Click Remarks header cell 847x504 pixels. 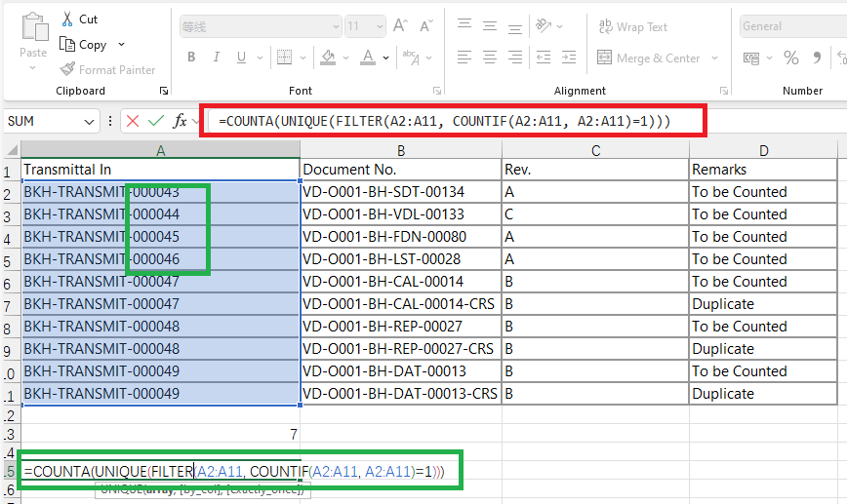point(763,170)
